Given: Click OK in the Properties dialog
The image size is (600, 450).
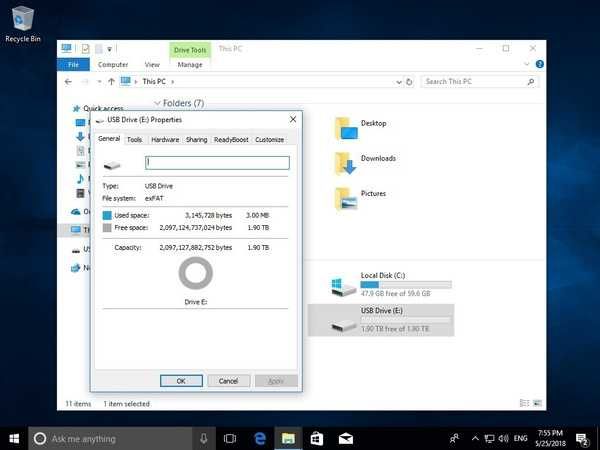Looking at the screenshot, I should (x=181, y=381).
